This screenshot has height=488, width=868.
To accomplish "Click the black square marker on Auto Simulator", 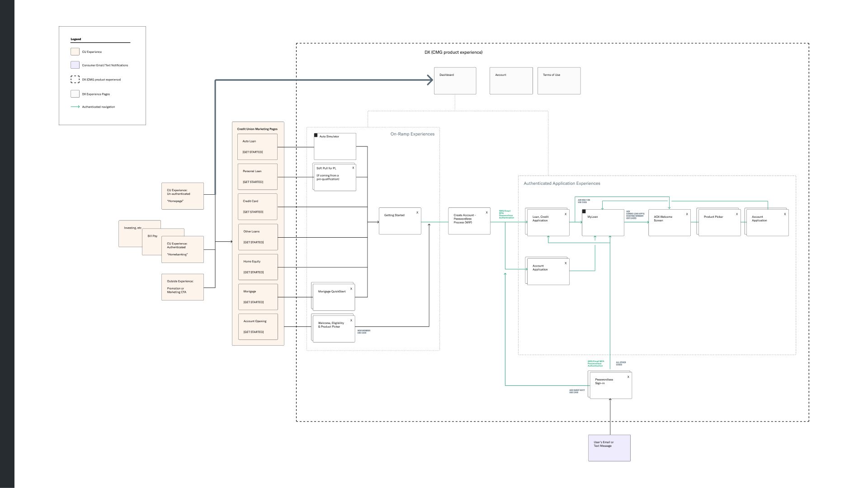I will coord(316,135).
